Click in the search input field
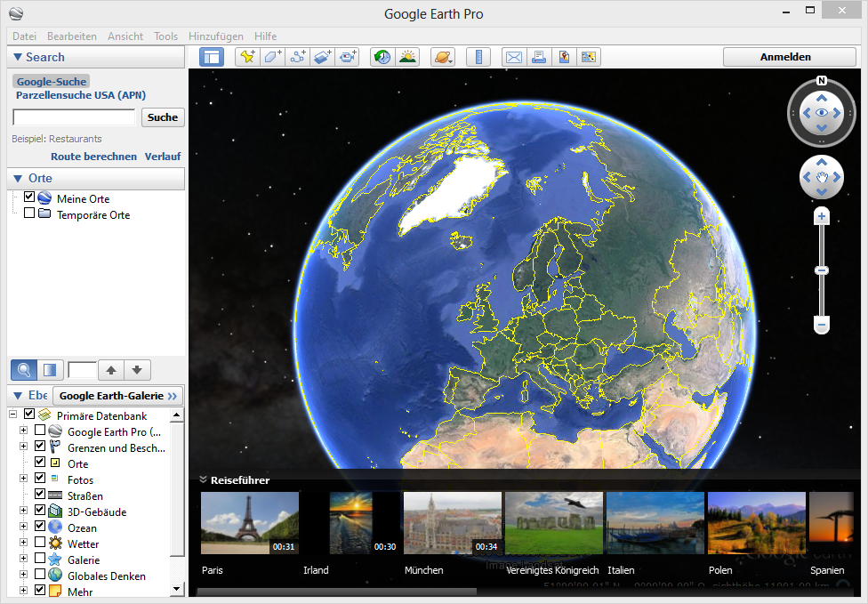This screenshot has width=868, height=604. (74, 117)
